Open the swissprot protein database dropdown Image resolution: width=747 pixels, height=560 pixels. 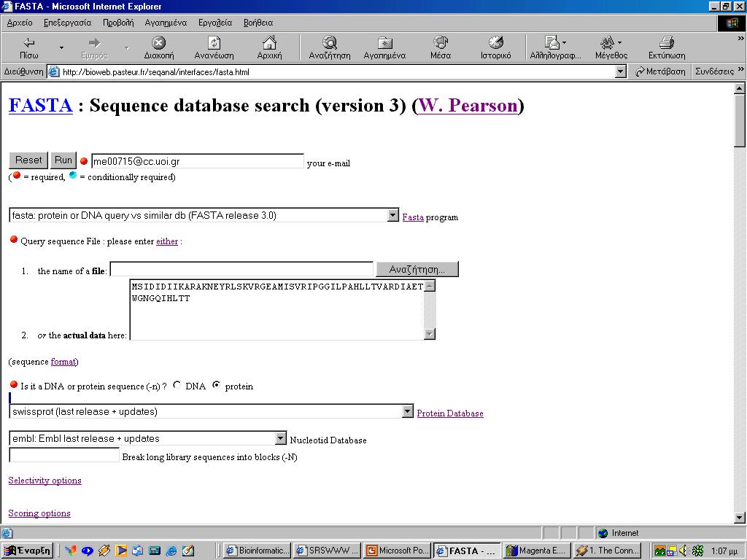tap(211, 411)
